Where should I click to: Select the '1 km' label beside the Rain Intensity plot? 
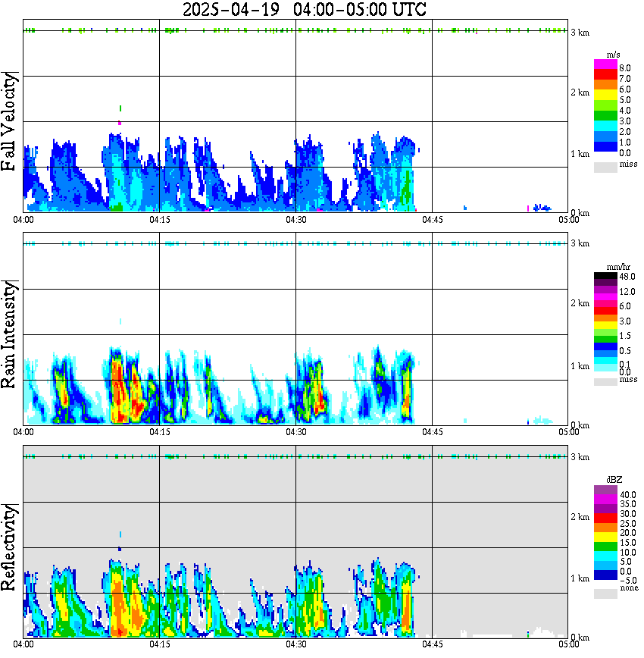[x=580, y=366]
